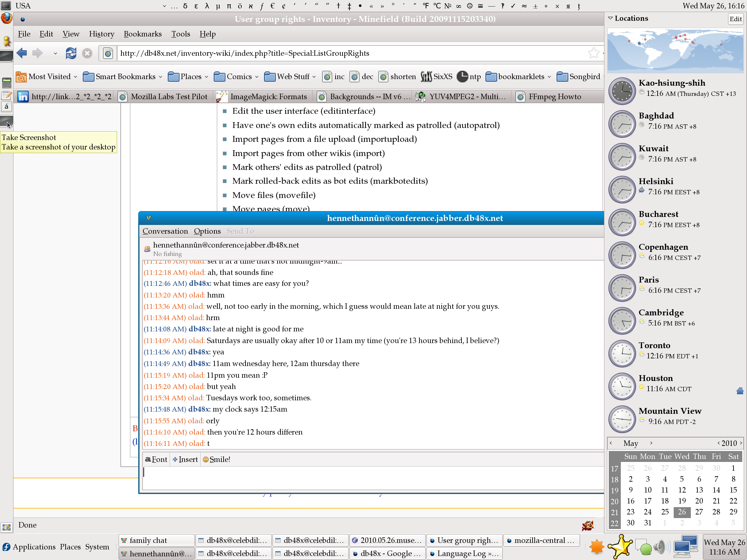Advance the calendar to the next month
Screen dimensions: 747x560
point(651,443)
